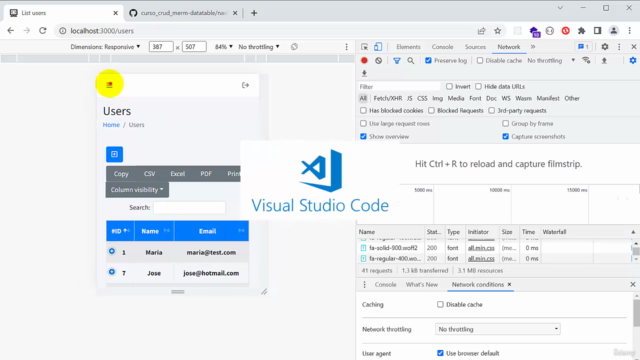Switch to the GitHub curso_crud browser tab
The image size is (640, 360).
click(184, 13)
